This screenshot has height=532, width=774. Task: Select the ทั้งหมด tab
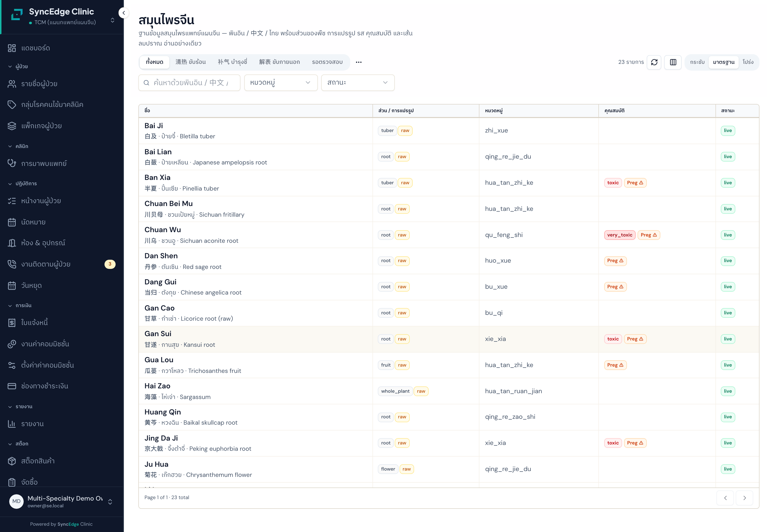(x=155, y=62)
